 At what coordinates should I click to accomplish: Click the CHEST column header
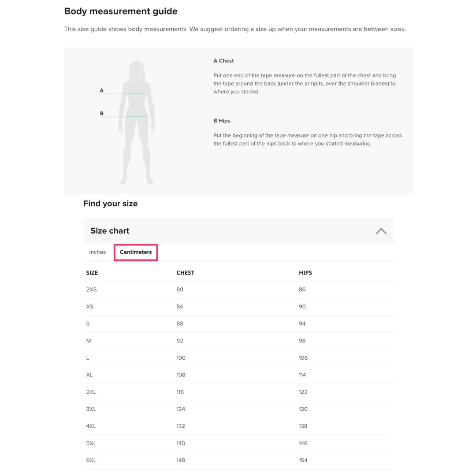click(x=185, y=273)
